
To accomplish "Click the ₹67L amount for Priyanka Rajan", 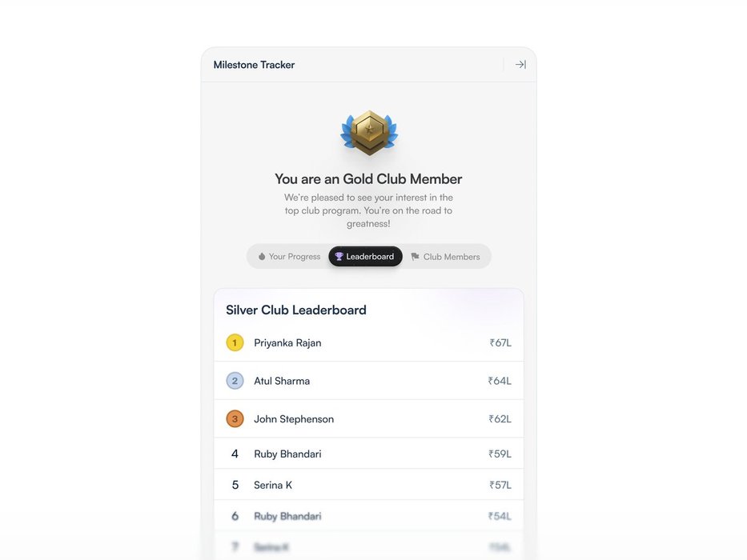I will (x=500, y=342).
